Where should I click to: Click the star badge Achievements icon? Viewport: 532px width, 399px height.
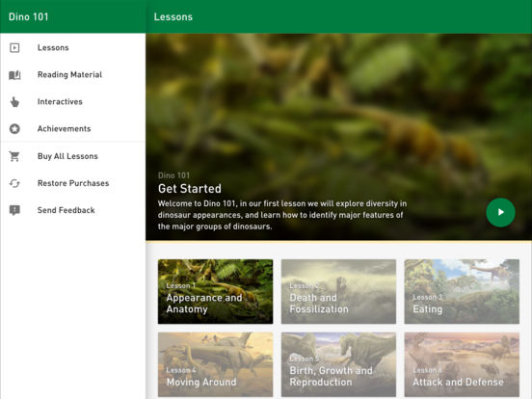[14, 129]
